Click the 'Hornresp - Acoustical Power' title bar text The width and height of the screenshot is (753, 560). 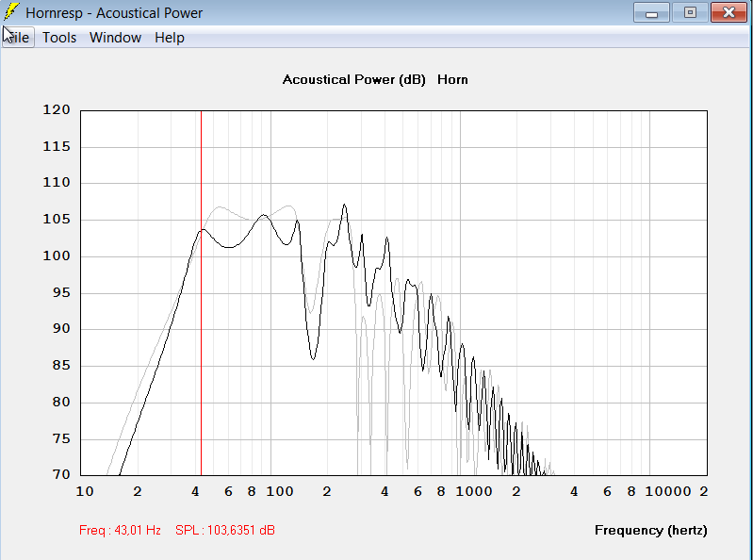(114, 13)
